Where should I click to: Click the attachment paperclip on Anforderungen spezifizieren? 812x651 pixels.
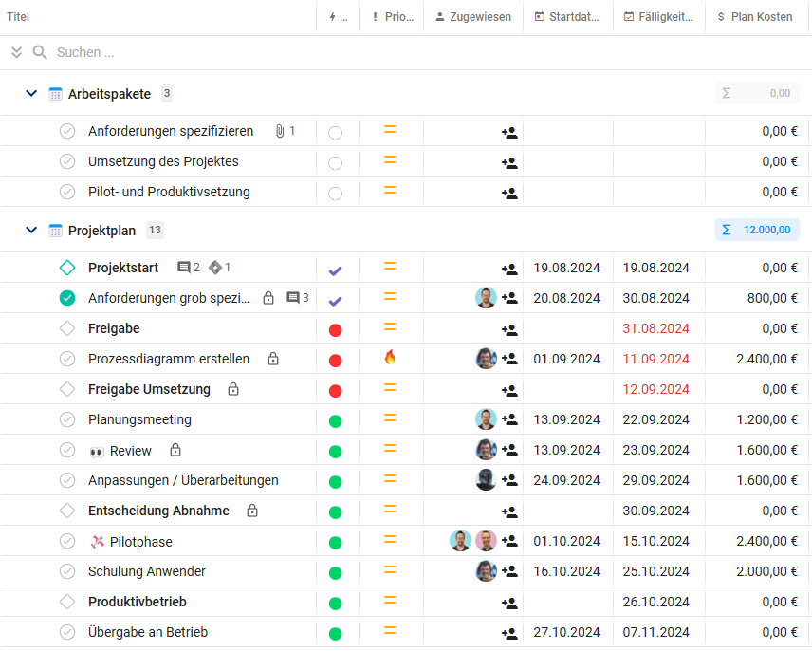coord(280,131)
